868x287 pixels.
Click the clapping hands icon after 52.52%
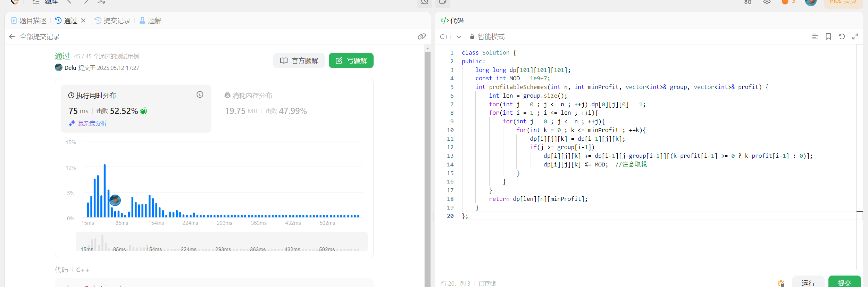(143, 111)
